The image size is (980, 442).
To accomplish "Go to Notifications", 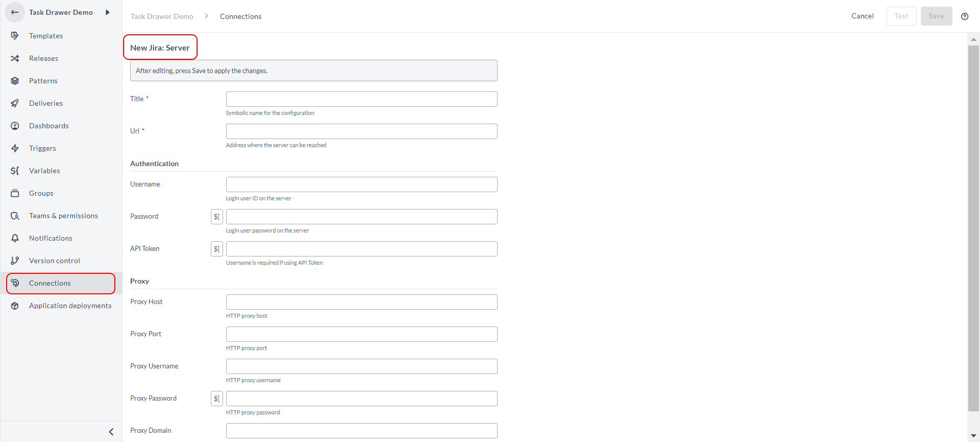I will (x=61, y=238).
